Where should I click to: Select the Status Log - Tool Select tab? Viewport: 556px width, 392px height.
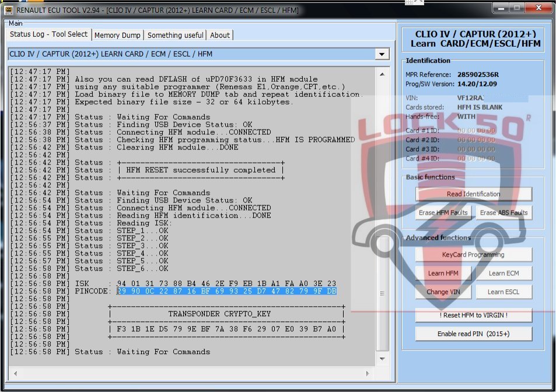[x=49, y=34]
